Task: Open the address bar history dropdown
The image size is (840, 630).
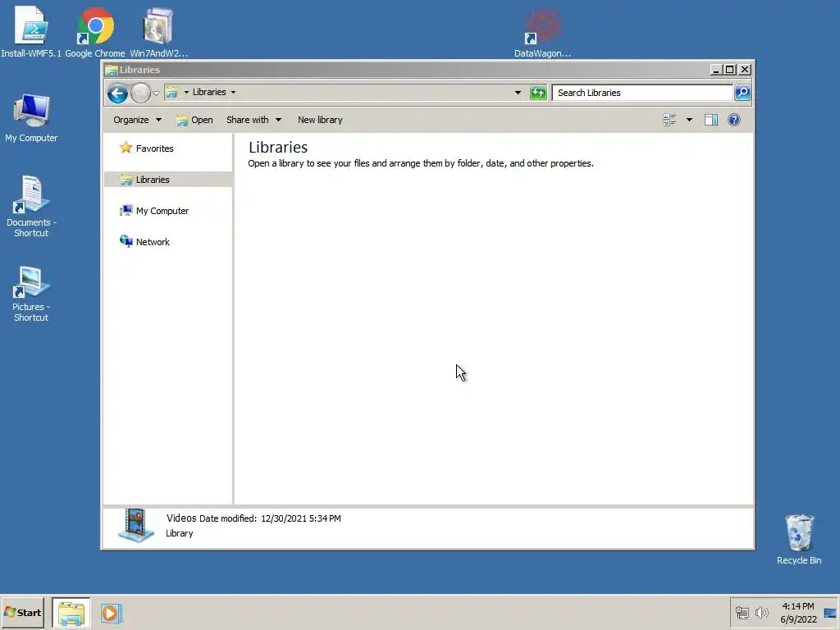Action: [x=518, y=93]
